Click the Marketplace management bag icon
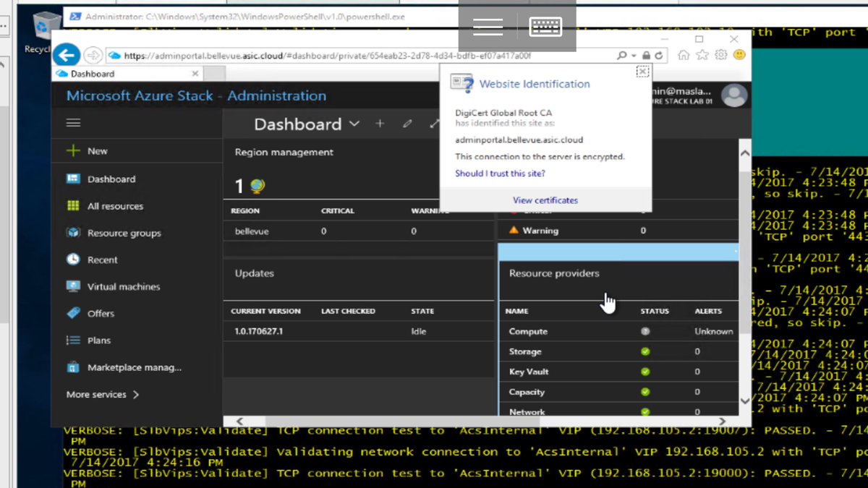 coord(73,367)
